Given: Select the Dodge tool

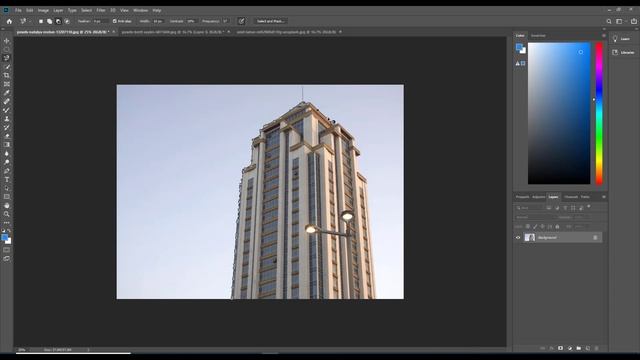Looking at the screenshot, I should [7, 162].
